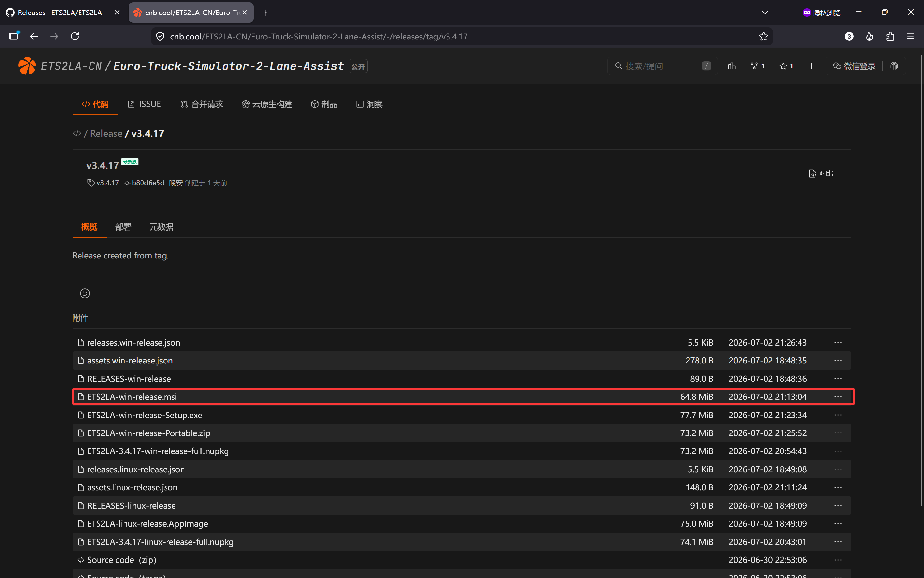Download ETS2LA-win-release-Portable.zip
This screenshot has height=578, width=924.
[149, 433]
